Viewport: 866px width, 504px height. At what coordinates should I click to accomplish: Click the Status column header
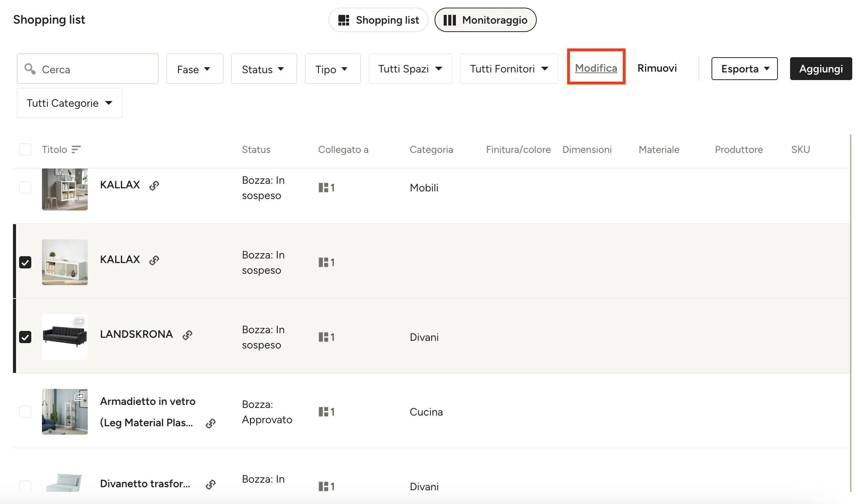coord(256,149)
